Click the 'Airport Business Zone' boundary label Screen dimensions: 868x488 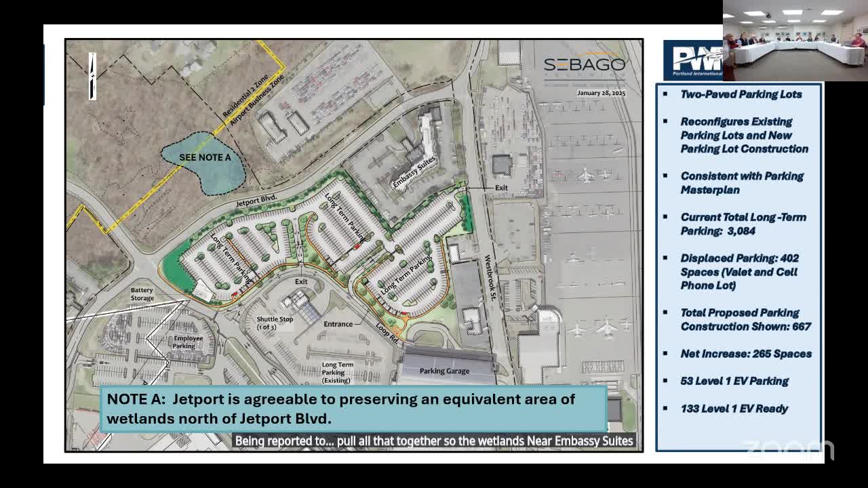point(256,101)
